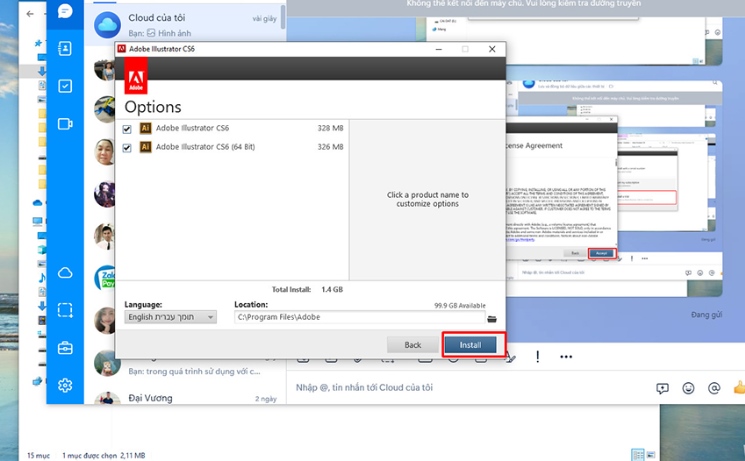
Task: Click the Install button
Action: pos(470,345)
